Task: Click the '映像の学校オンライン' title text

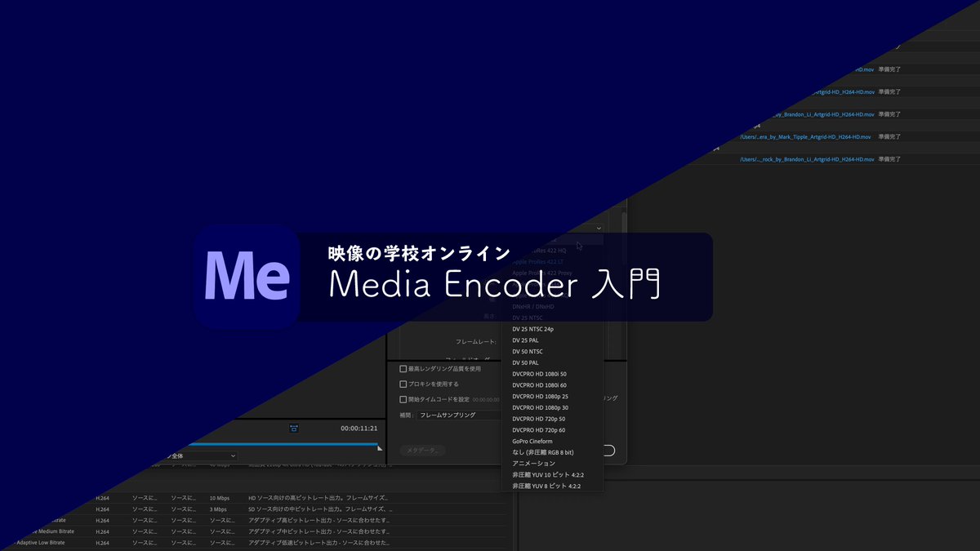Action: (x=419, y=253)
